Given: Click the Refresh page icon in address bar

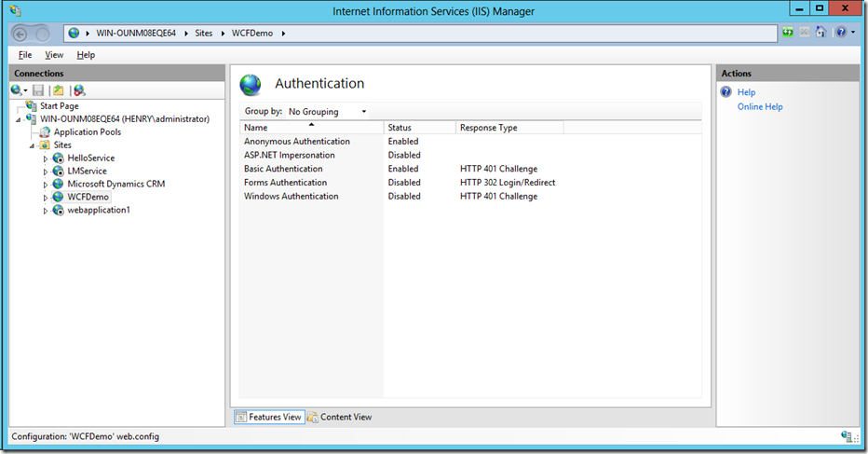Looking at the screenshot, I should click(x=788, y=33).
